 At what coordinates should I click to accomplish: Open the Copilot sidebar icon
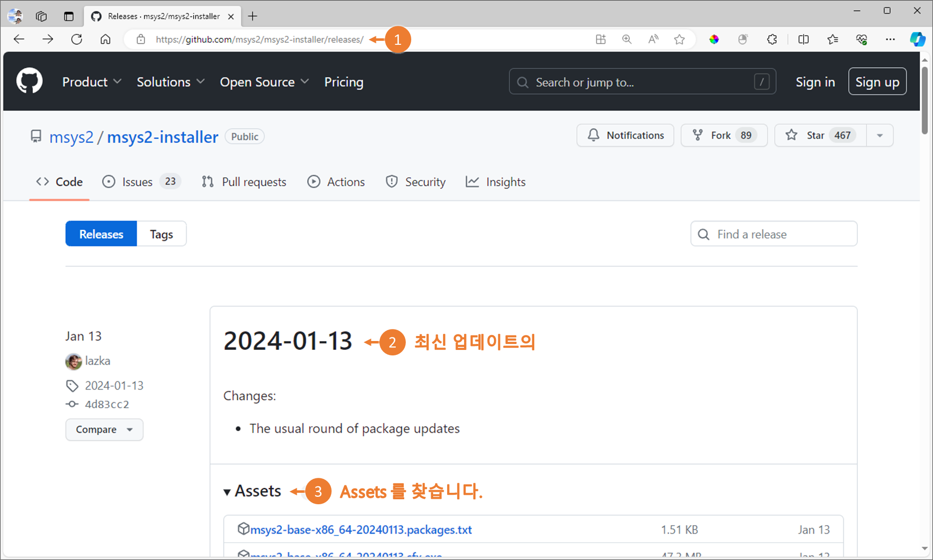tap(918, 39)
